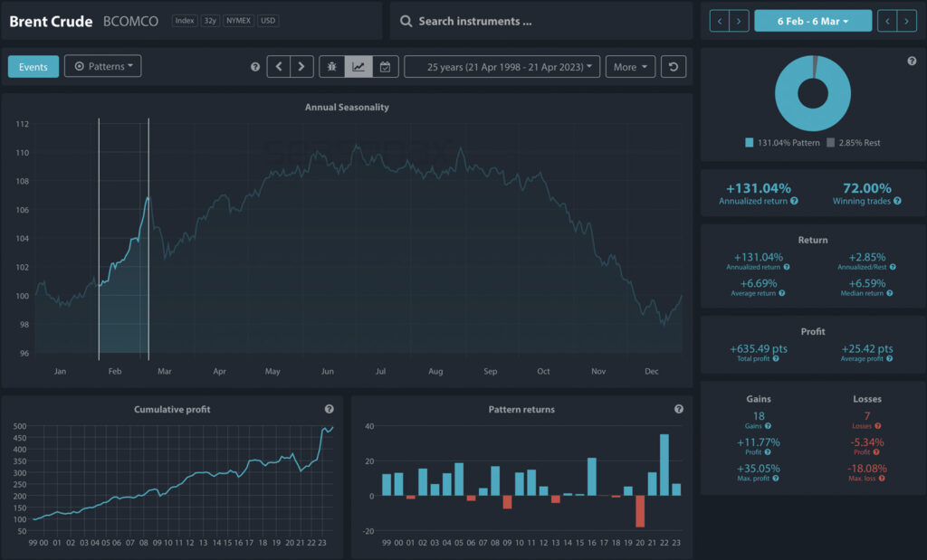Click the NYMEX tag label
This screenshot has width=927, height=560.
[238, 21]
